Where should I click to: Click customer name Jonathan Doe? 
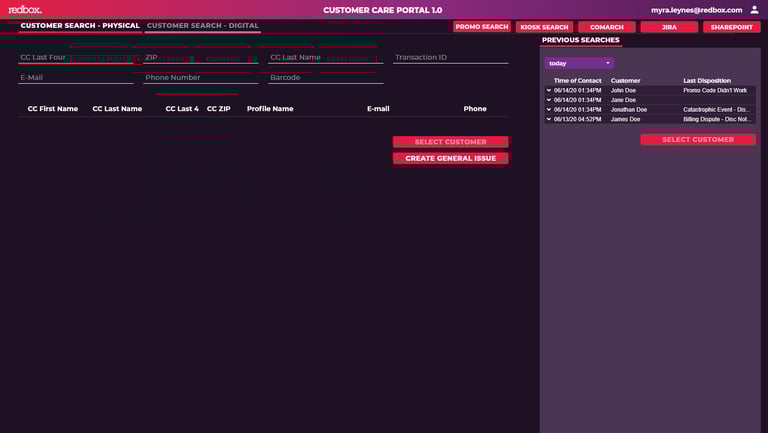pos(628,110)
